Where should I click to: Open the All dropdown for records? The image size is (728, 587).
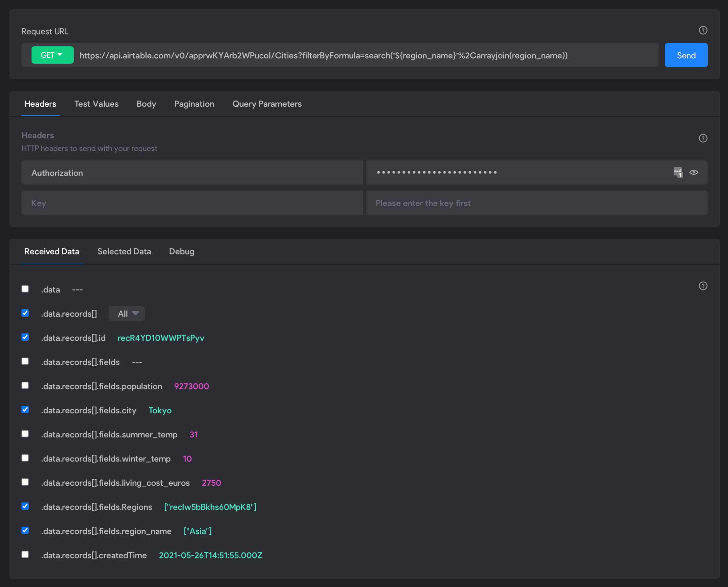(x=127, y=313)
